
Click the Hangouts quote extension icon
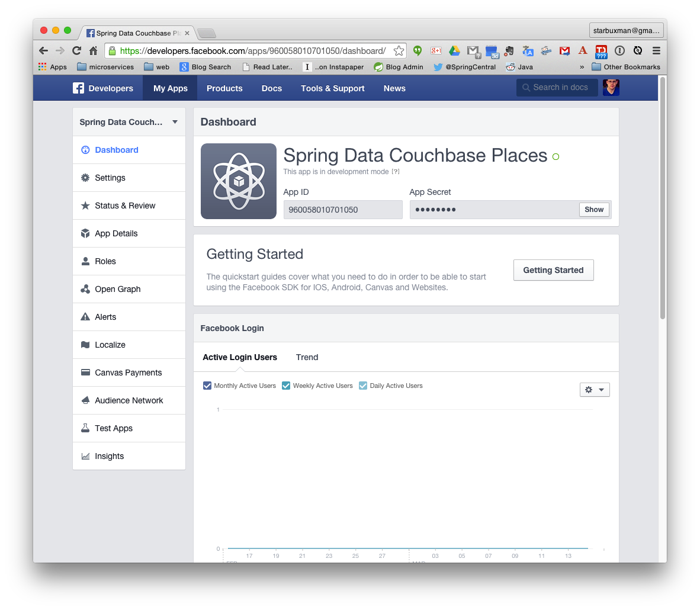[x=418, y=50]
